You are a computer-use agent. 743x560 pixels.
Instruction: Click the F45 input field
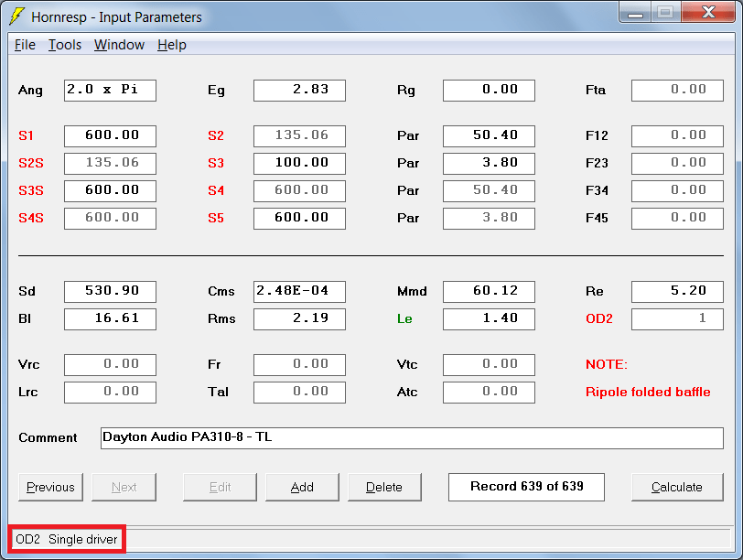[x=678, y=219]
